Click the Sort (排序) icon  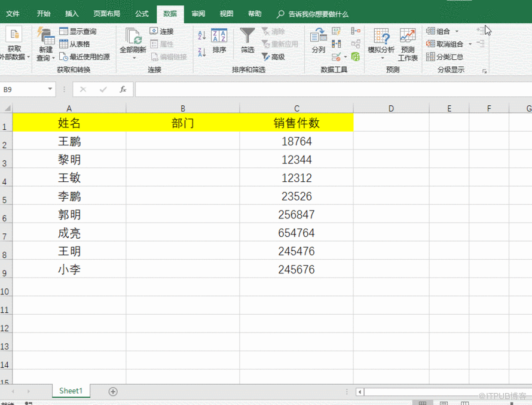[x=219, y=41]
